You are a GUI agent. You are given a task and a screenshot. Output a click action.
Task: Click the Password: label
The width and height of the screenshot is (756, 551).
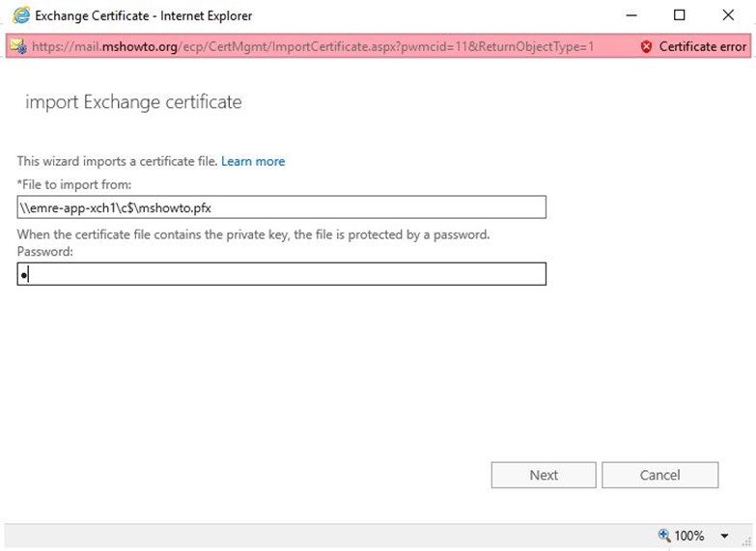click(x=44, y=252)
